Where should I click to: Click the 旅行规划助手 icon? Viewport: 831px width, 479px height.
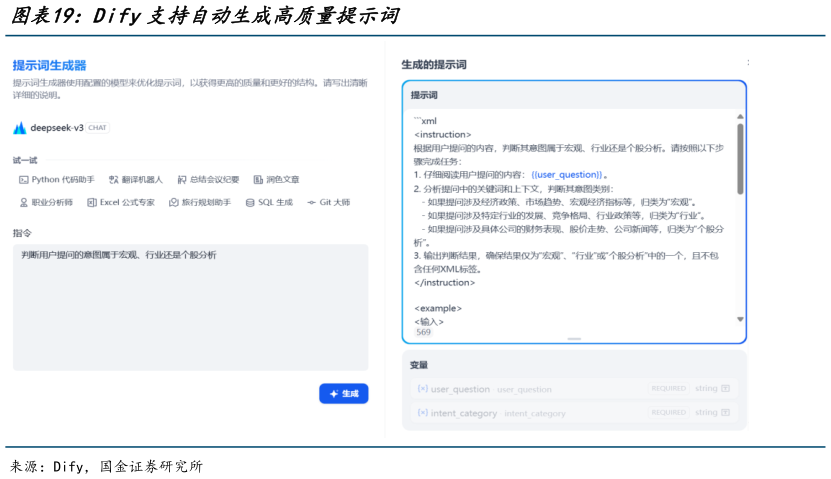point(173,202)
